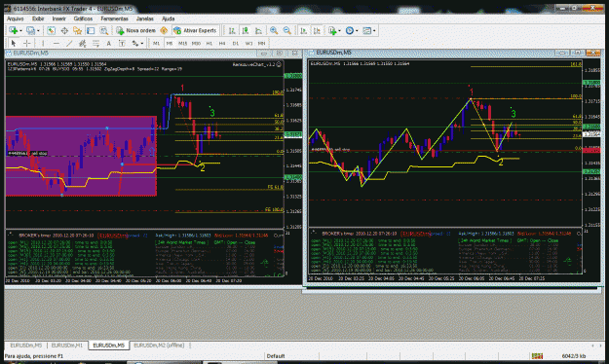Toggle the Terminal panel icon
Image resolution: width=609 pixels, height=364 pixels.
tap(91, 30)
